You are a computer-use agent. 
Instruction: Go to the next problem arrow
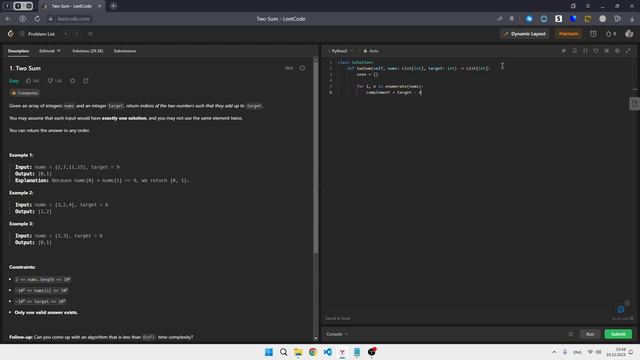[x=77, y=34]
